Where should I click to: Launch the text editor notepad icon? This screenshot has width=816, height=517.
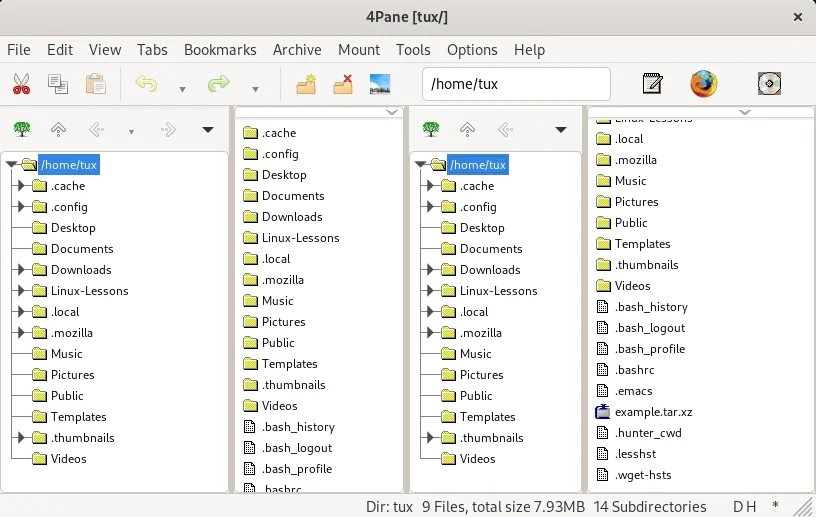[653, 83]
